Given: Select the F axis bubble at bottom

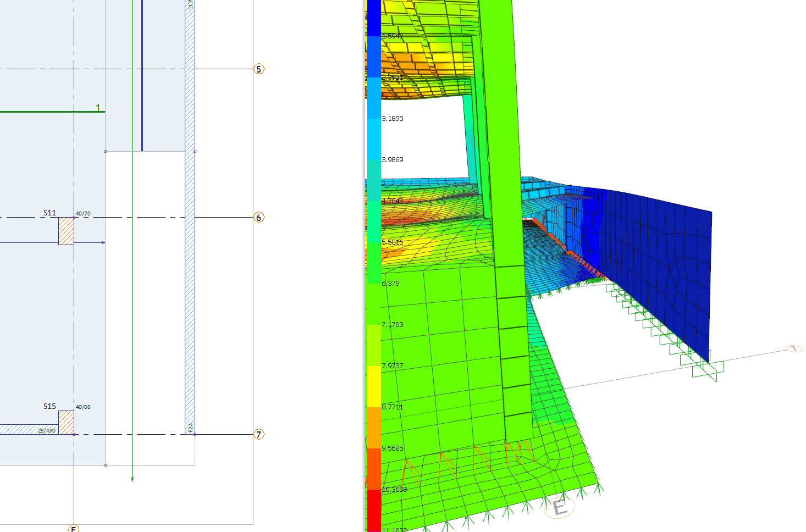Looking at the screenshot, I should pos(74,529).
